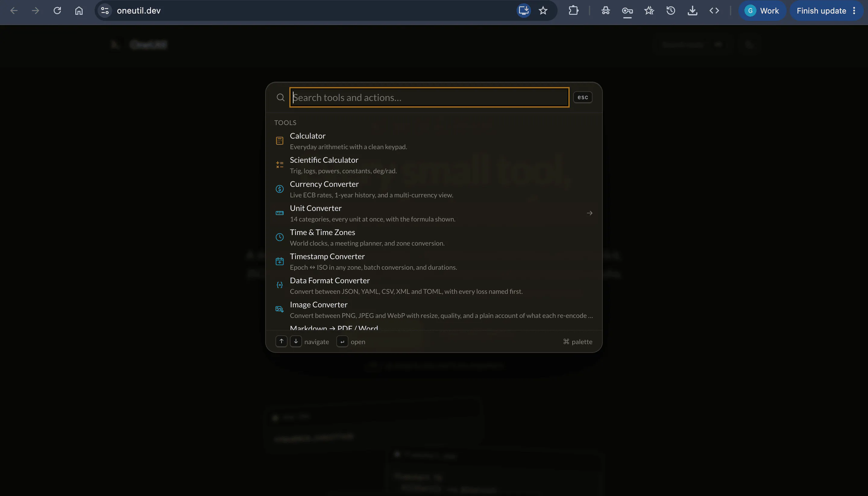Click the Timestamp Converter calendar icon
Screen dimensions: 868x496
pos(279,261)
